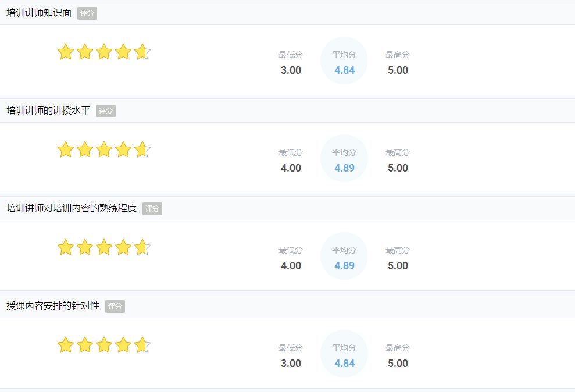
Task: Select fifth star under 授课内容安排的针对性
Action: pyautogui.click(x=142, y=345)
